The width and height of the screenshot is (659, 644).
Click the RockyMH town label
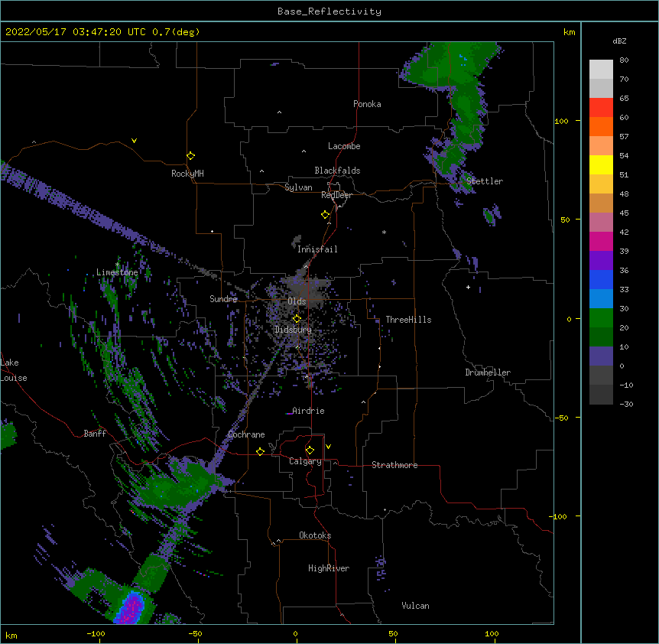(187, 174)
